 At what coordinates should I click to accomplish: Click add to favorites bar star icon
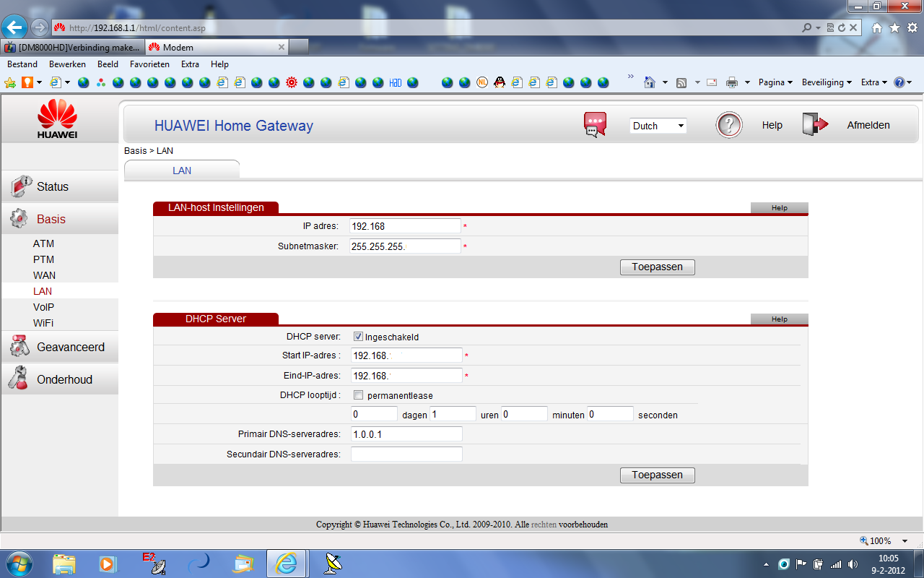click(10, 82)
